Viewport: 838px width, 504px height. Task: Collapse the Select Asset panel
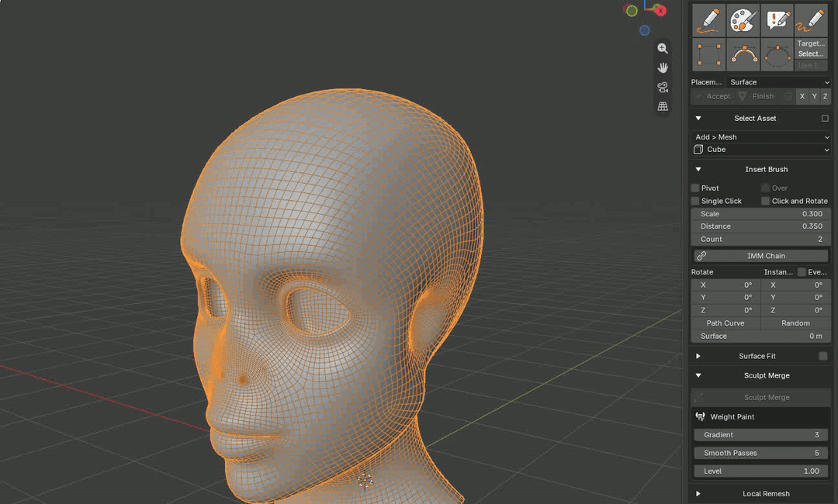(x=698, y=119)
